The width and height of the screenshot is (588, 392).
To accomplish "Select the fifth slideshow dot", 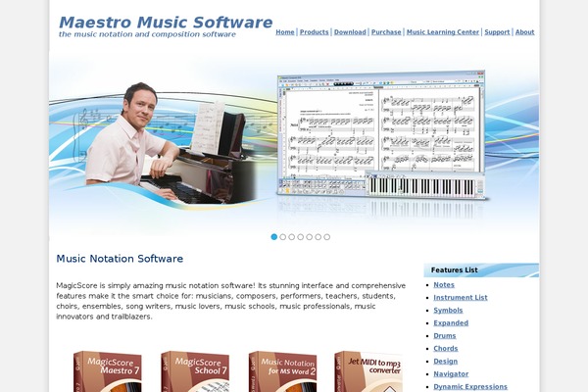I will point(310,237).
